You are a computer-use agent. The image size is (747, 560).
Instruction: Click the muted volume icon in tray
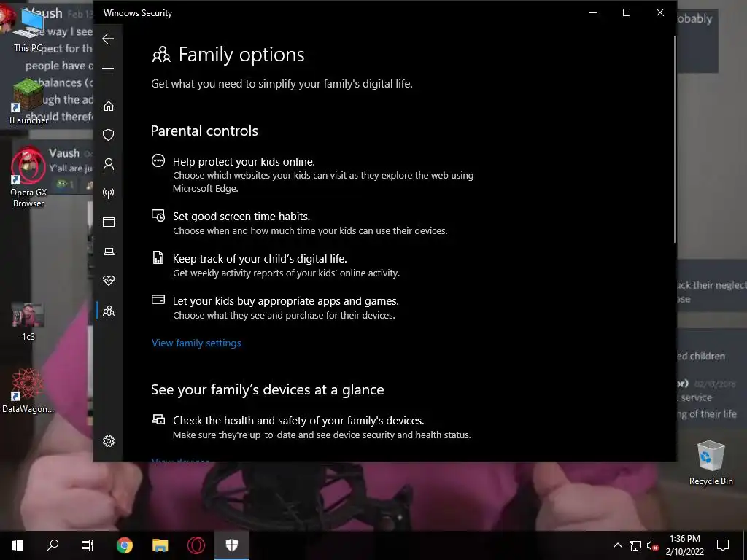pos(652,545)
